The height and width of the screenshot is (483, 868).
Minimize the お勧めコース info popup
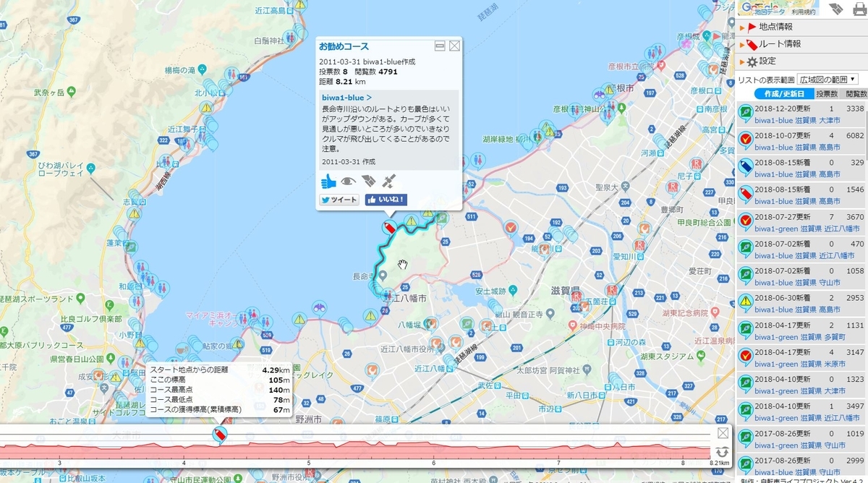tap(440, 46)
